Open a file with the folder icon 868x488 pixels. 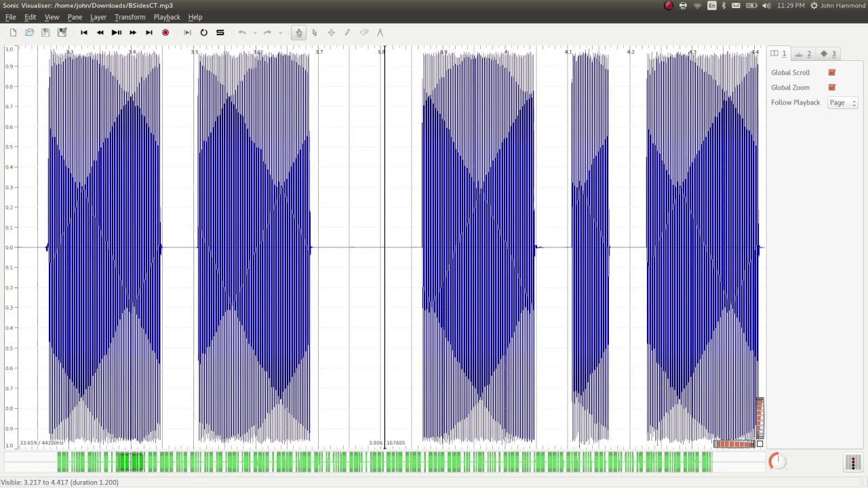tap(29, 33)
